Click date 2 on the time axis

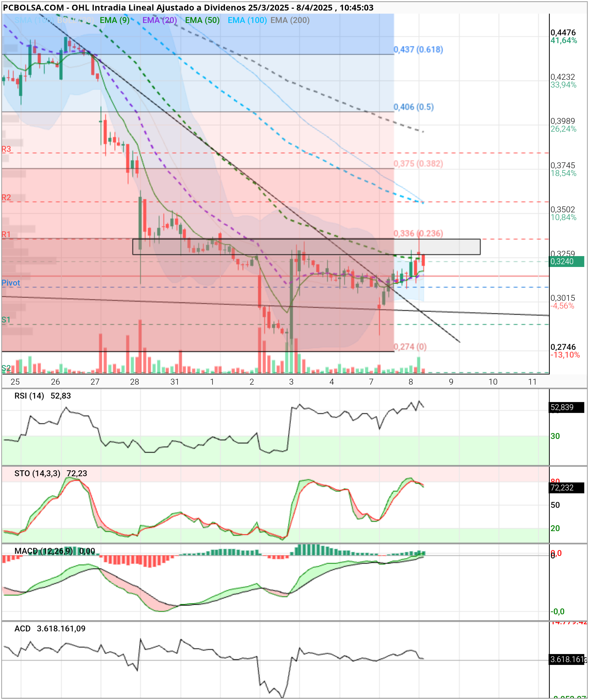click(x=252, y=382)
